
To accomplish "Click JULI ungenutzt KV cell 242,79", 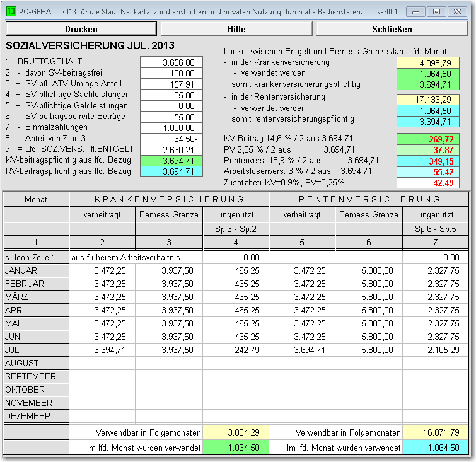I will click(236, 350).
